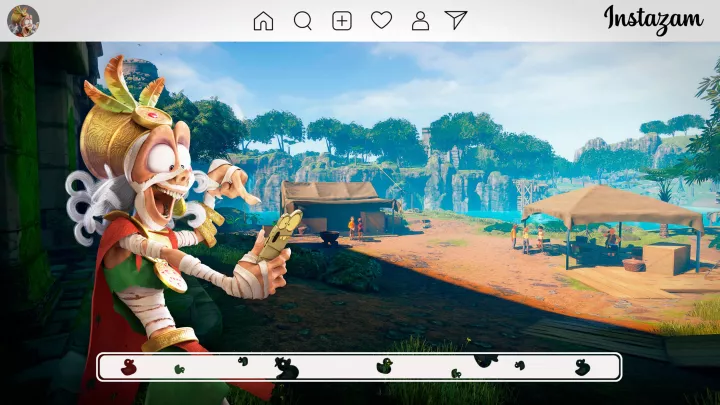Create a new post with plus icon

coord(342,20)
